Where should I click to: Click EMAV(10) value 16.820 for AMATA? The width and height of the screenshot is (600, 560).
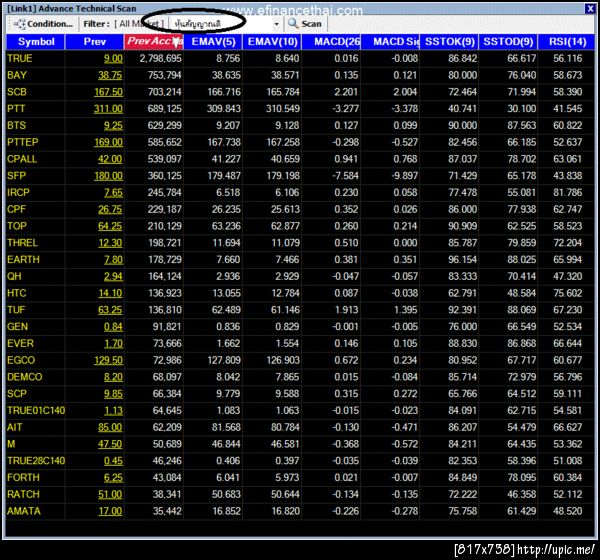[285, 511]
